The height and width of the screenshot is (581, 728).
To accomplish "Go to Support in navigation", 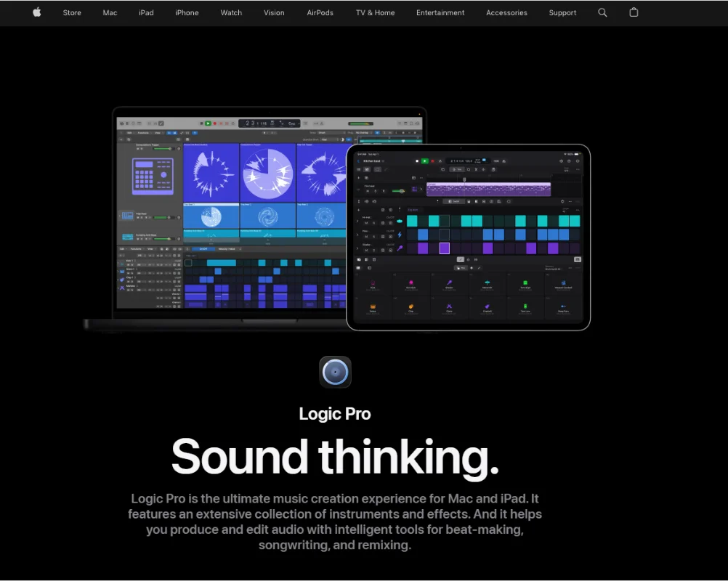I will coord(562,13).
